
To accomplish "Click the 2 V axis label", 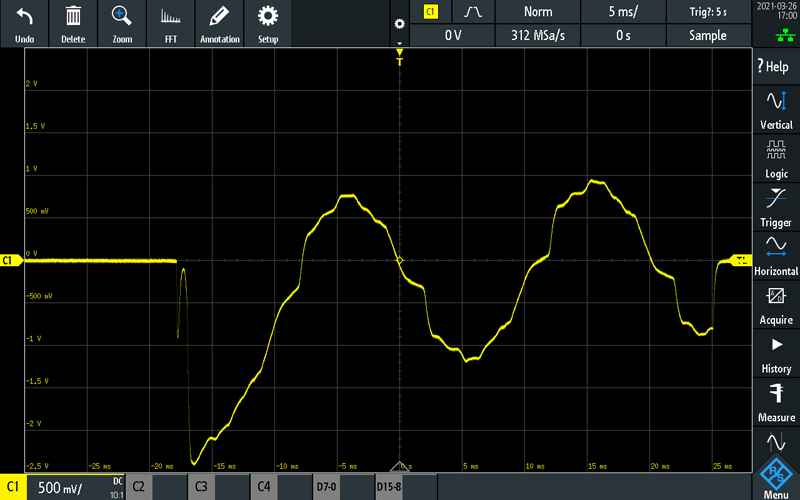I will pos(32,84).
